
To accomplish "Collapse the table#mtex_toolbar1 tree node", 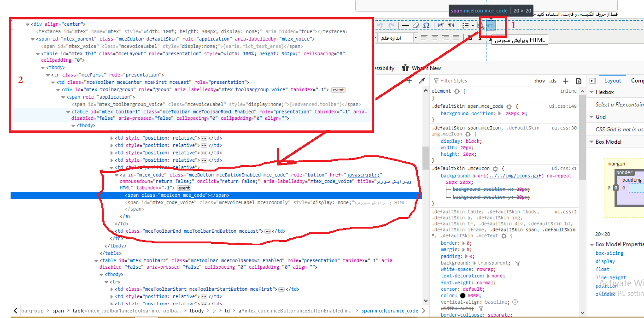I will tap(68, 112).
